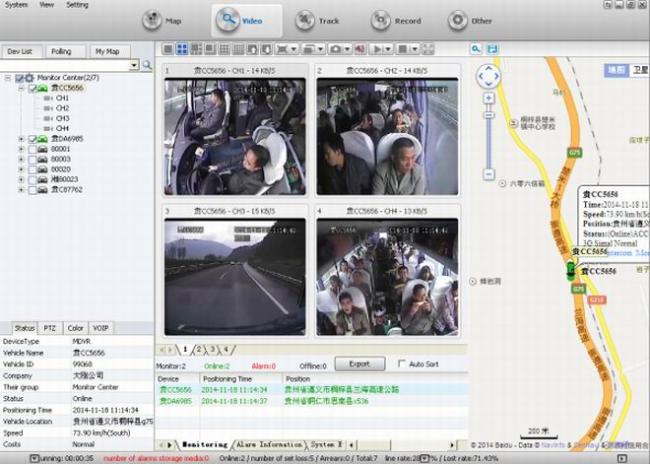This screenshot has height=464, width=650.
Task: Check the 80001 vehicle checkbox
Action: [x=33, y=149]
